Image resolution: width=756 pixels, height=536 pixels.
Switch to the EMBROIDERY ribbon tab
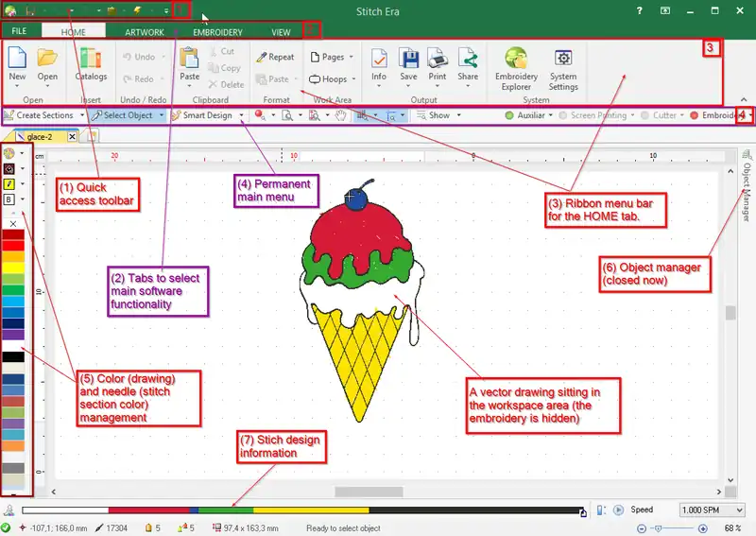(216, 32)
